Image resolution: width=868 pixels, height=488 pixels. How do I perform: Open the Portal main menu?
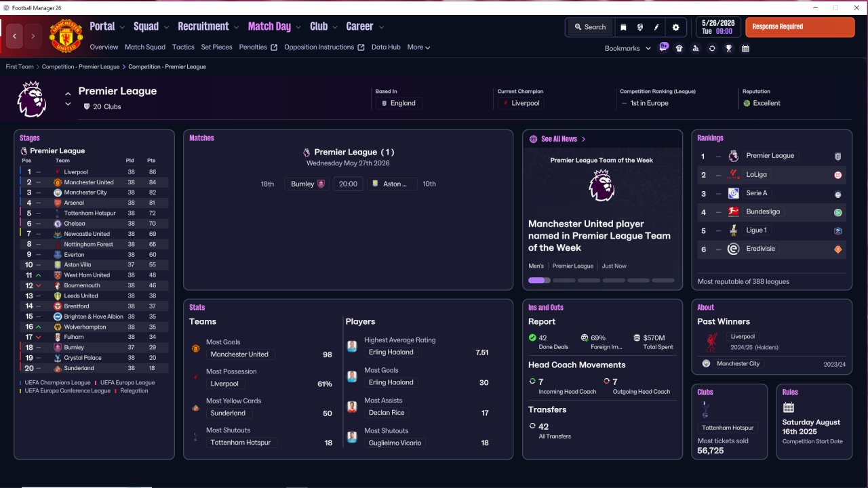coord(102,26)
